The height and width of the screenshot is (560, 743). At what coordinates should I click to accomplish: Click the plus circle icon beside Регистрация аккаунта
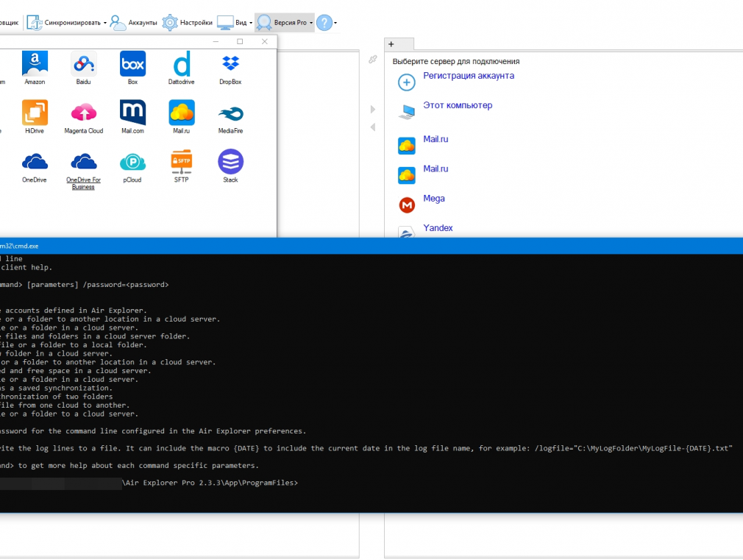click(x=407, y=82)
